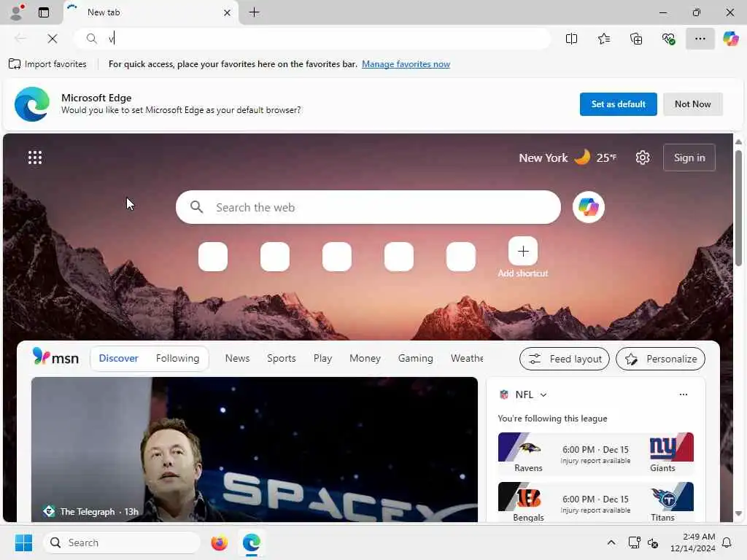Open the Favorites star icon
This screenshot has width=747, height=560.
pyautogui.click(x=603, y=39)
